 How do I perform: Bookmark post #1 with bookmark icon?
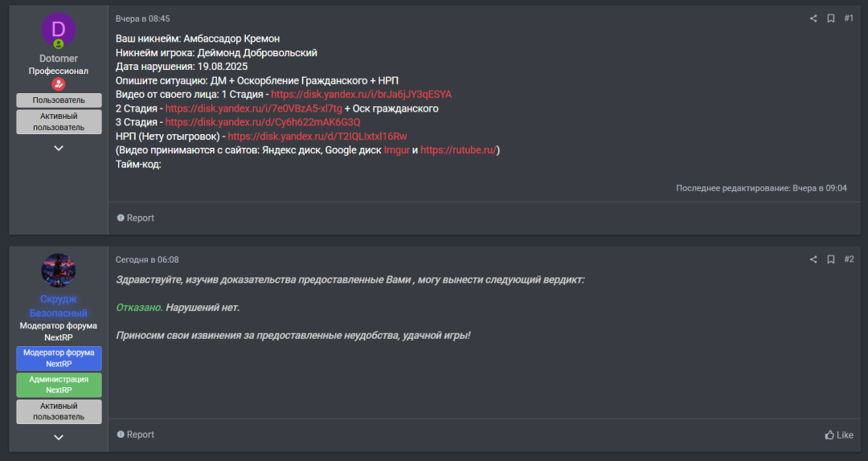(x=831, y=18)
